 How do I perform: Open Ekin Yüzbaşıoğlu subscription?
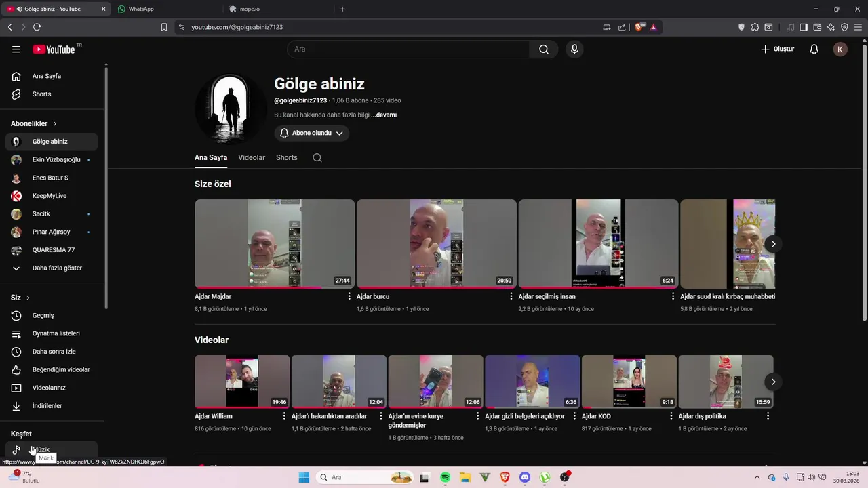(x=52, y=159)
